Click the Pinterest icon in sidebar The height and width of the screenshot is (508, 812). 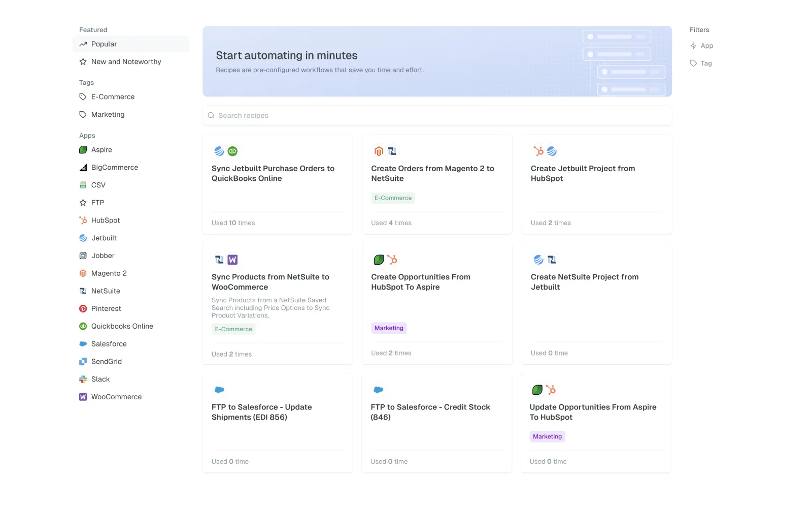click(x=83, y=309)
